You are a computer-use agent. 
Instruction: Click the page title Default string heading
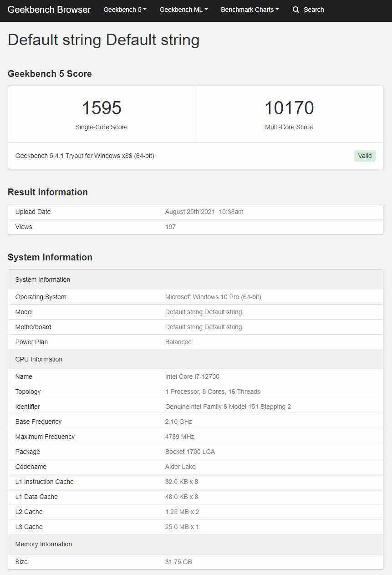point(104,40)
